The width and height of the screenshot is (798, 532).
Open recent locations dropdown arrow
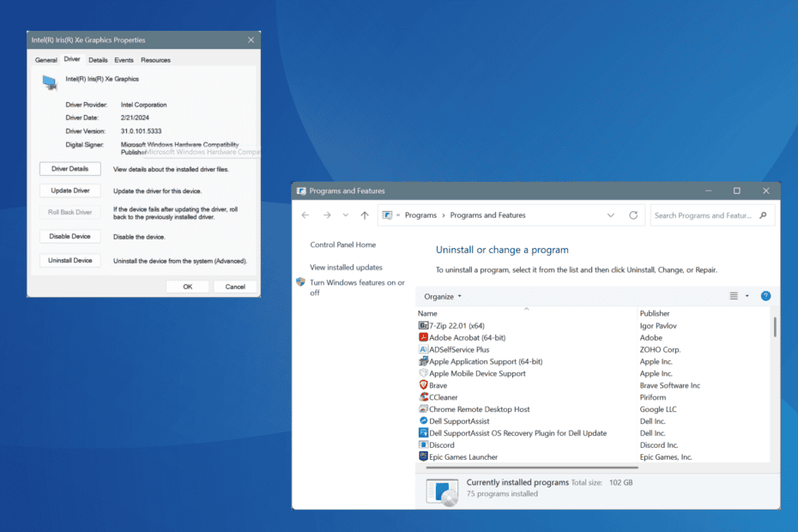(x=346, y=215)
